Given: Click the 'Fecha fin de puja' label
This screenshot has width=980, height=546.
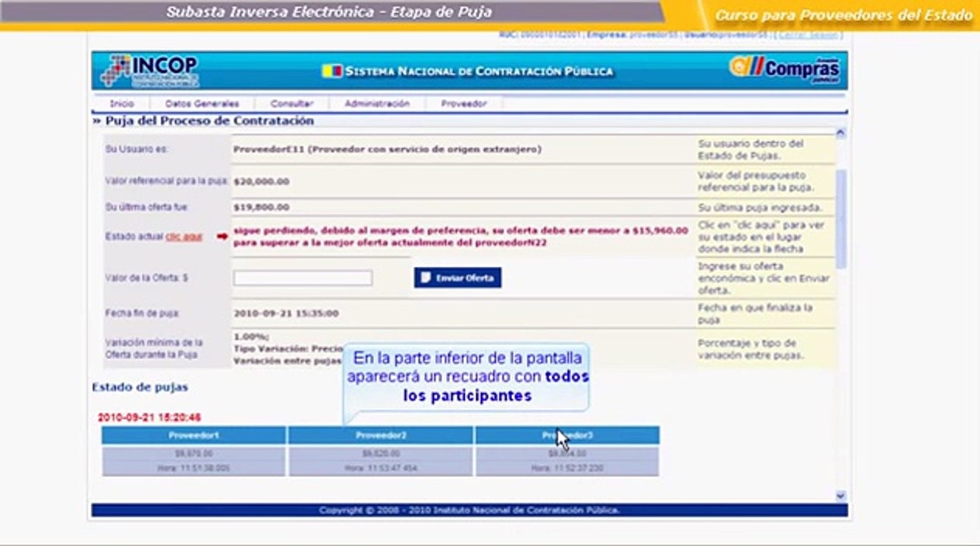Looking at the screenshot, I should 142,313.
